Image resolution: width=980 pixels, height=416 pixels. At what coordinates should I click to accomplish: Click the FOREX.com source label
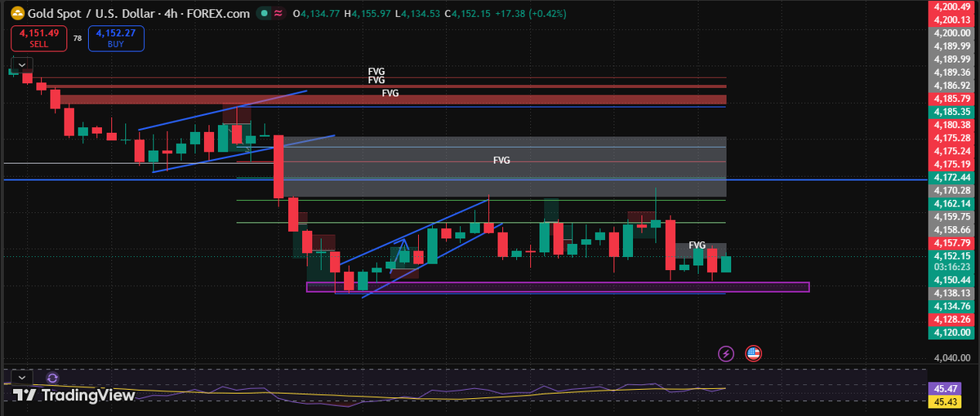pos(216,14)
